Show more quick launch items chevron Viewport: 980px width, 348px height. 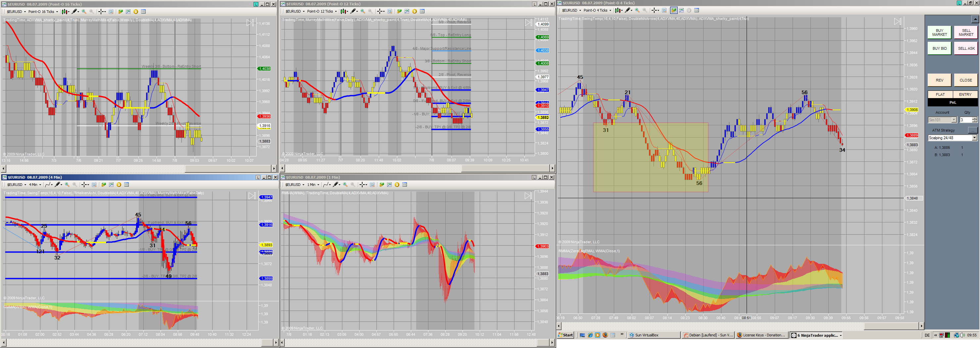coord(622,334)
